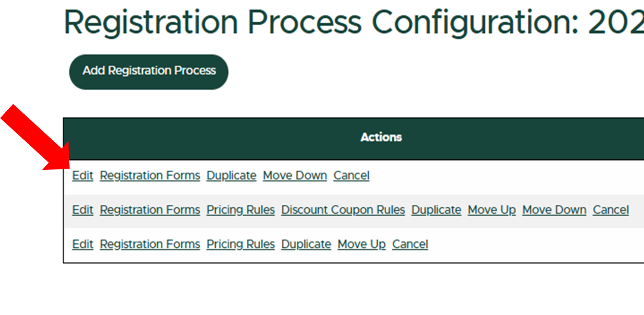
Task: Cancel the first registration process
Action: click(351, 175)
